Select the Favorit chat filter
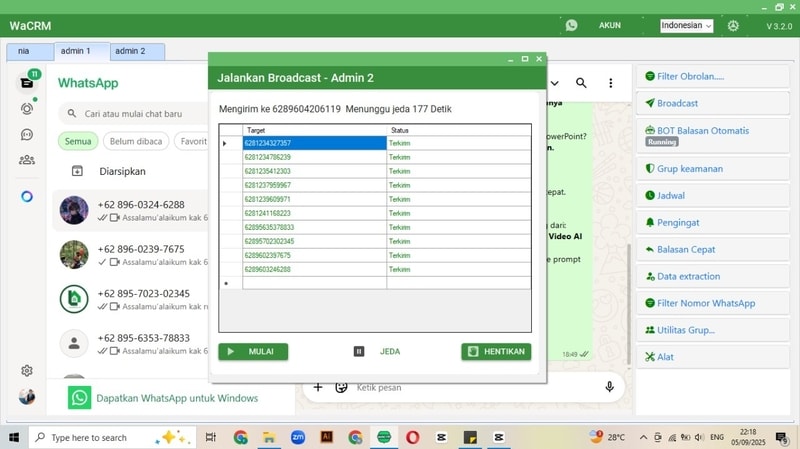The height and width of the screenshot is (449, 800). 193,141
